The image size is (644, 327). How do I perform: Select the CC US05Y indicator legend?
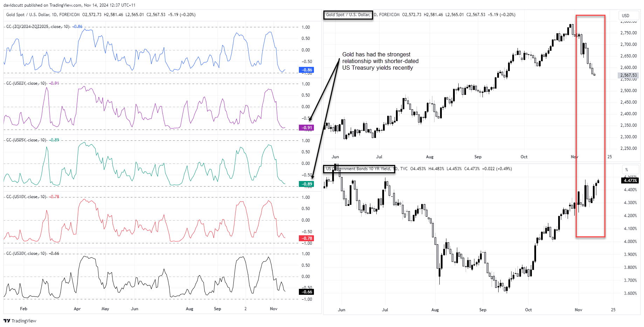tap(26, 140)
